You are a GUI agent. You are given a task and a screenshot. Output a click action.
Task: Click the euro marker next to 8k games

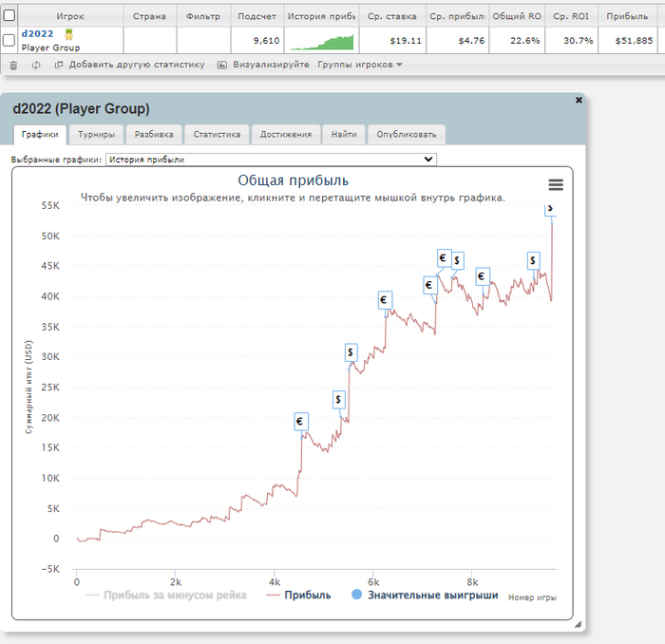483,276
